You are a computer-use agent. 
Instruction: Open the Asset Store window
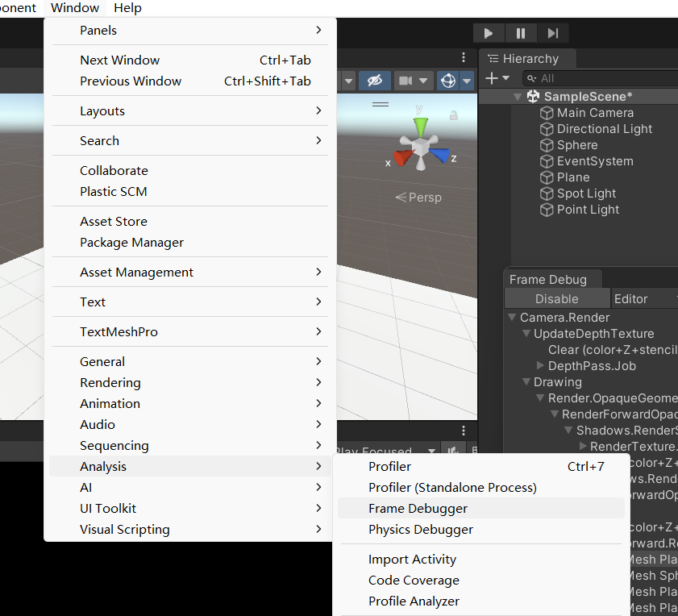point(190,222)
